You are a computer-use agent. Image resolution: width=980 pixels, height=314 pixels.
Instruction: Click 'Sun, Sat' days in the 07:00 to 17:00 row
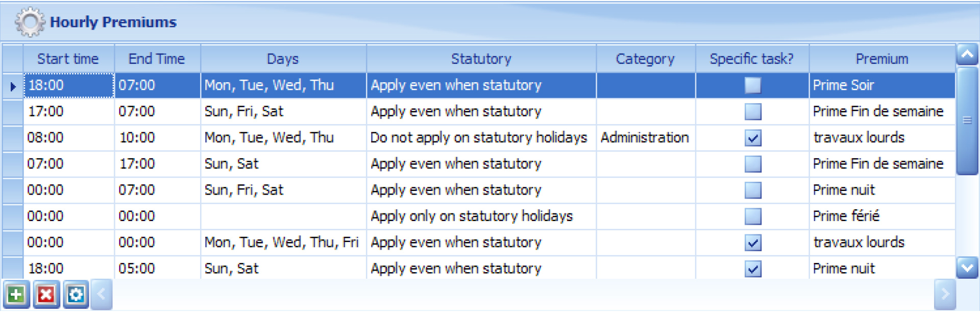[x=283, y=164]
